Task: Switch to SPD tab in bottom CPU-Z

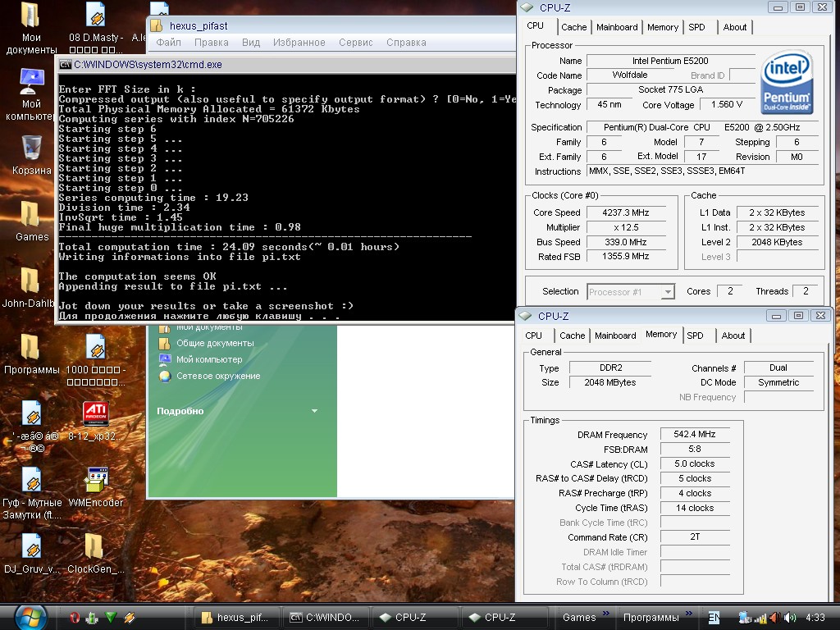Action: [695, 336]
